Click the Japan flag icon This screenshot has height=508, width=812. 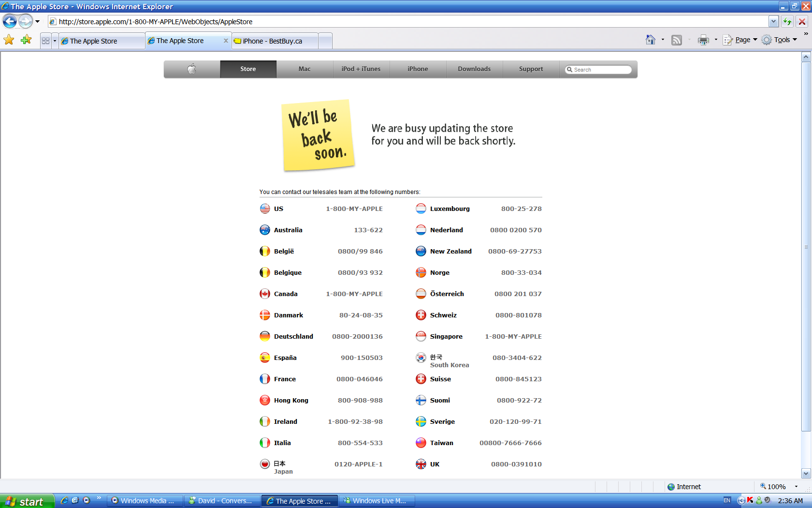pos(265,463)
